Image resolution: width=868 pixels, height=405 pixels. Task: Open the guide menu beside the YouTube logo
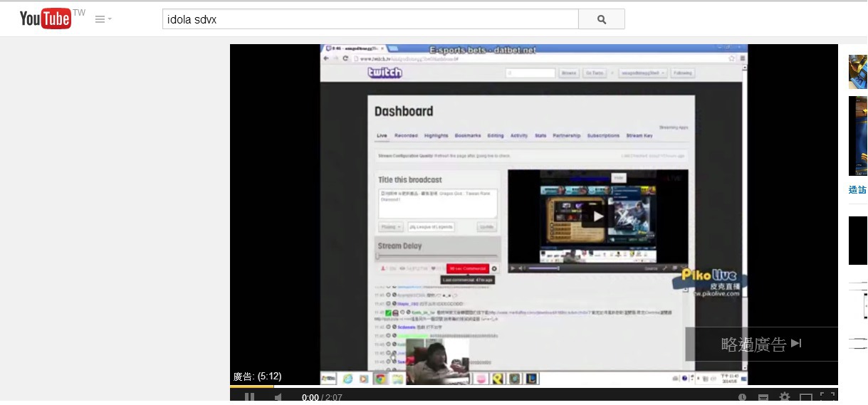point(103,20)
